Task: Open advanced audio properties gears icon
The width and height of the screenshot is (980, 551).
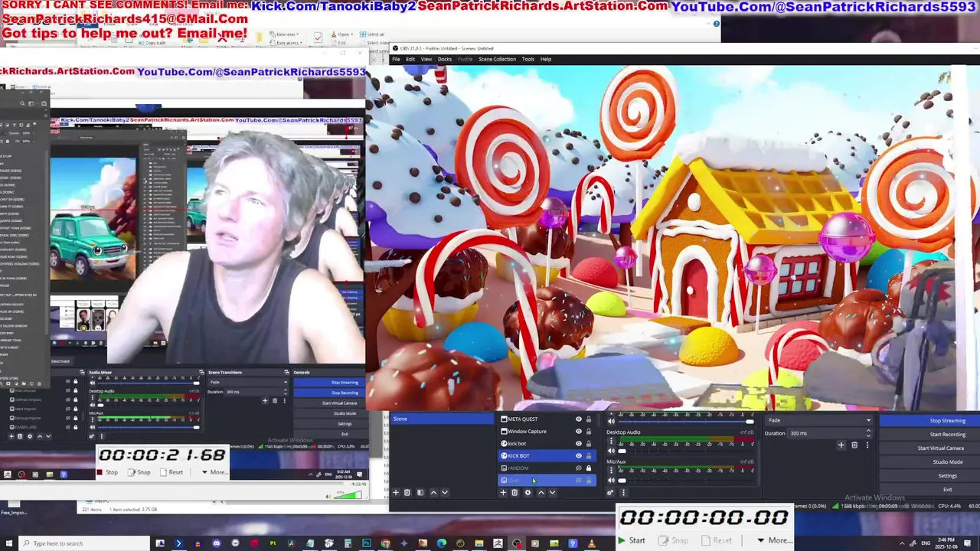Action: point(611,492)
